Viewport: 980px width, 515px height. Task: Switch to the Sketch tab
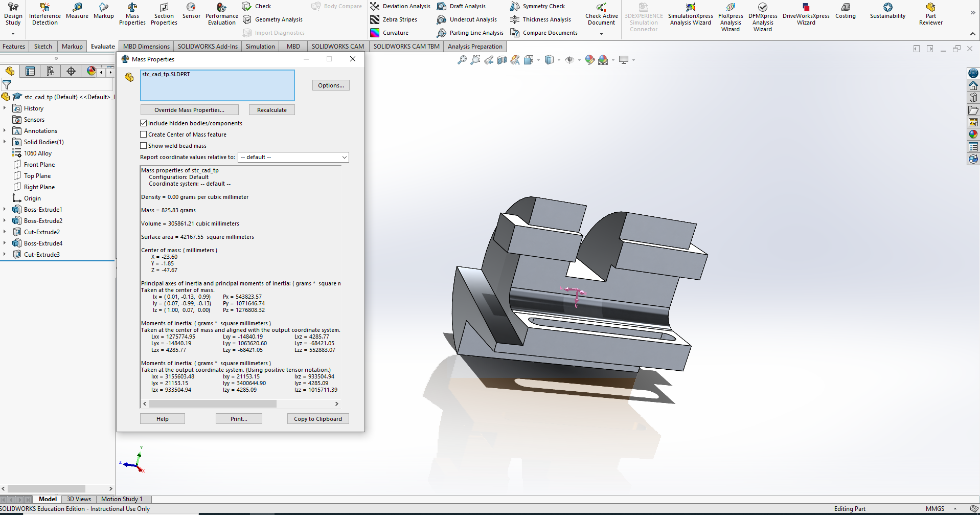pyautogui.click(x=43, y=46)
